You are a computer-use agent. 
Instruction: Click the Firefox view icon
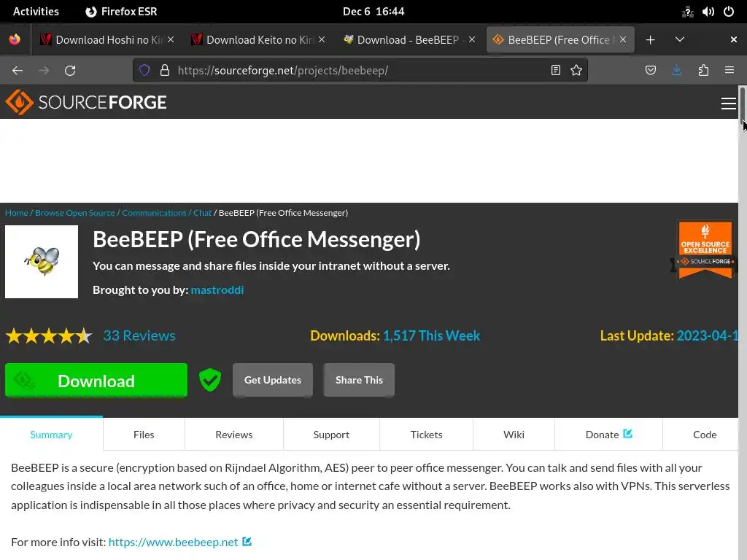coord(15,39)
